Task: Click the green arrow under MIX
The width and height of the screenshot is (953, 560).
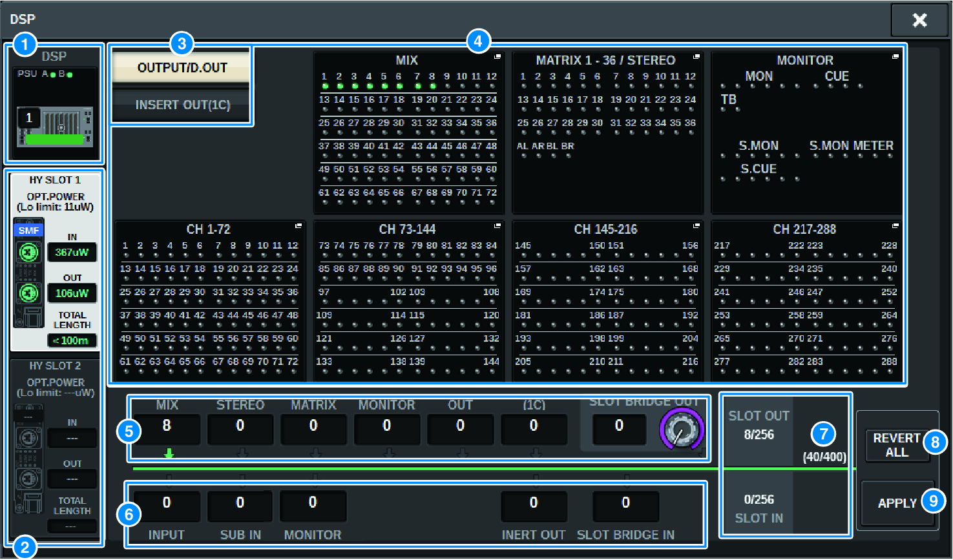Action: [169, 454]
